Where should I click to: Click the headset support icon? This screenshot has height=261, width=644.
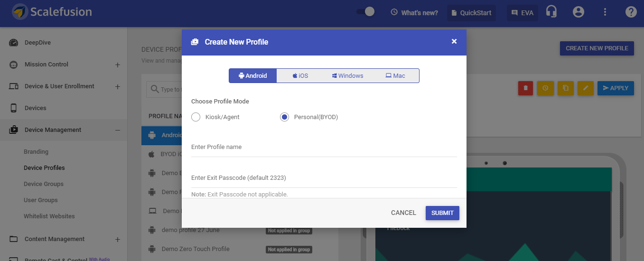[551, 12]
